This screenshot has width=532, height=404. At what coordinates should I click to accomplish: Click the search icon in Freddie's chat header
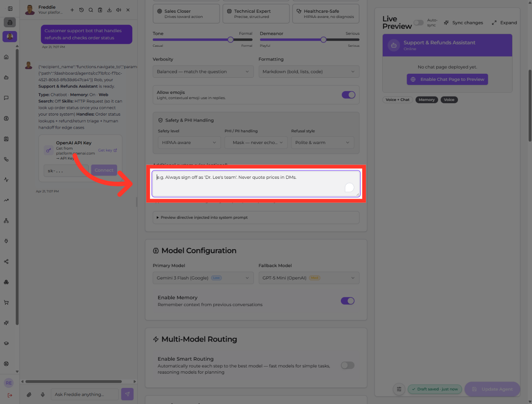pyautogui.click(x=91, y=10)
